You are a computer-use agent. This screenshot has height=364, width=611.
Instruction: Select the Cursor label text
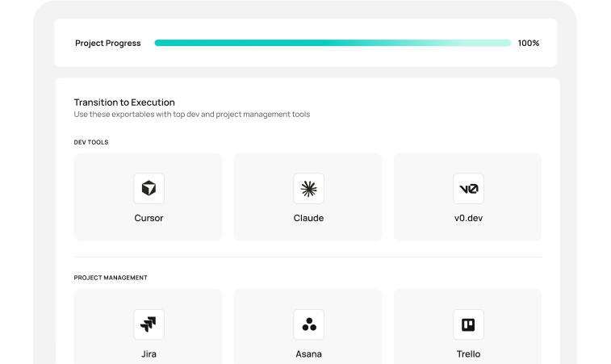click(x=149, y=218)
